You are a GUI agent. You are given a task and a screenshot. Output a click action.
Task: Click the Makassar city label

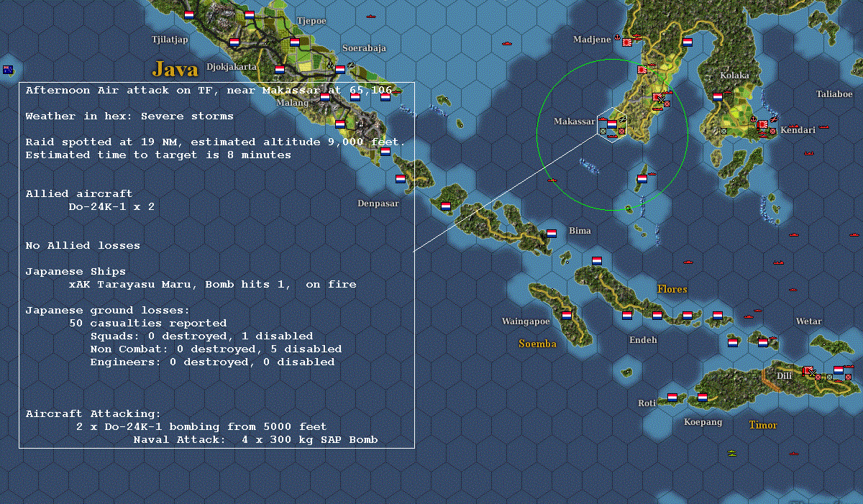tap(574, 122)
